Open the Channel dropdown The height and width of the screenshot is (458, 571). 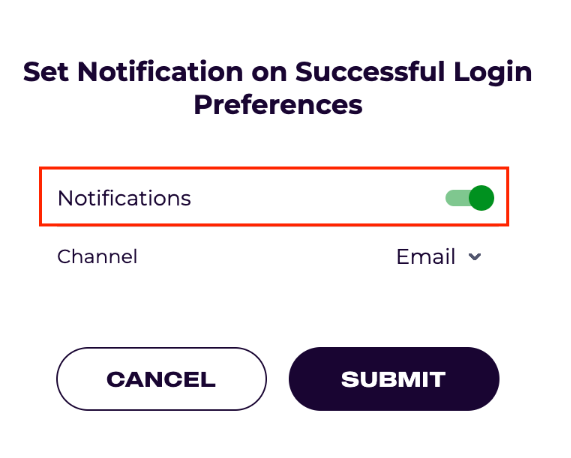tap(439, 257)
